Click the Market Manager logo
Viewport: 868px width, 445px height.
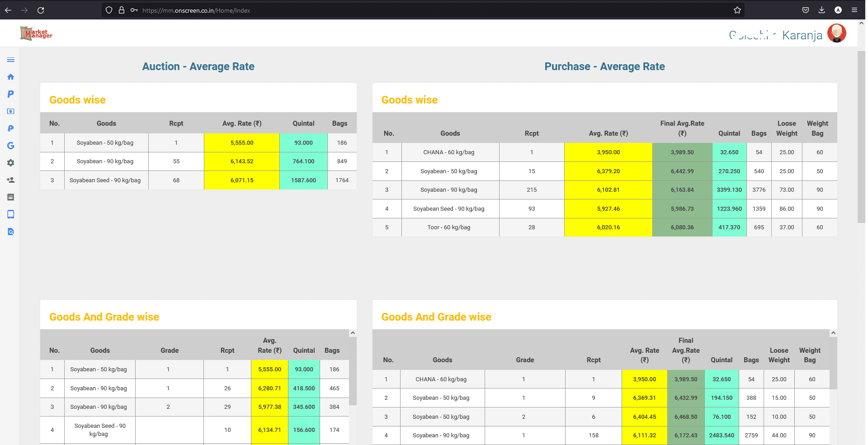tap(36, 33)
